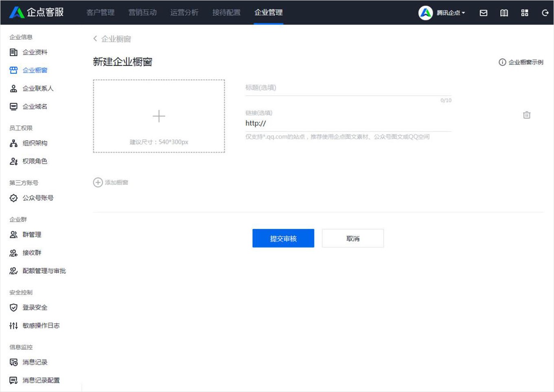点击顶部通讯录图标
The image size is (554, 392).
pyautogui.click(x=504, y=13)
